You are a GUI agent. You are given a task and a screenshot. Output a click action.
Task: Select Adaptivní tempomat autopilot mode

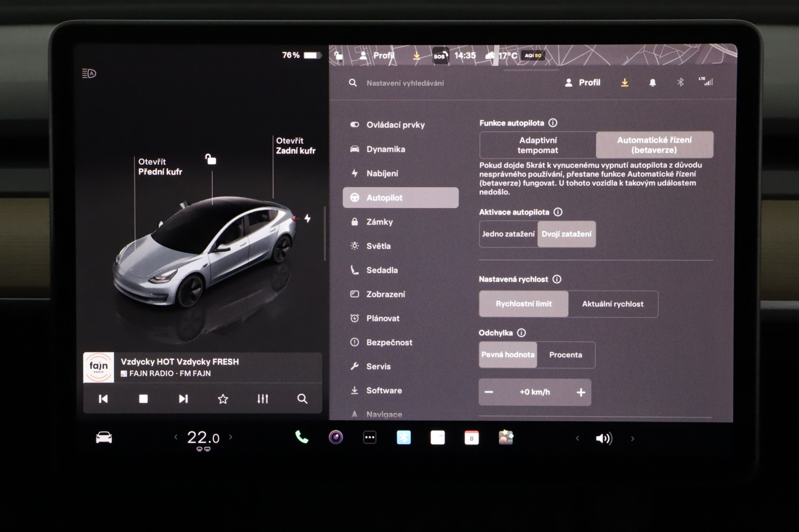[538, 145]
